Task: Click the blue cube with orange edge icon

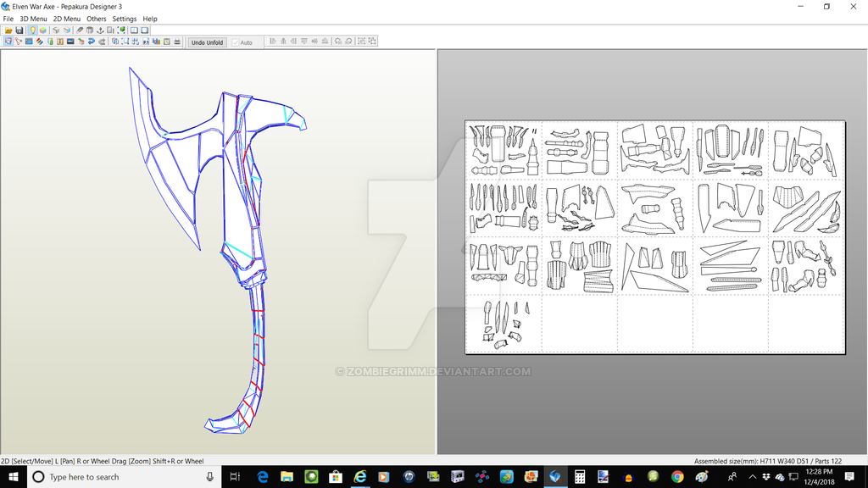Action: pyautogui.click(x=67, y=30)
